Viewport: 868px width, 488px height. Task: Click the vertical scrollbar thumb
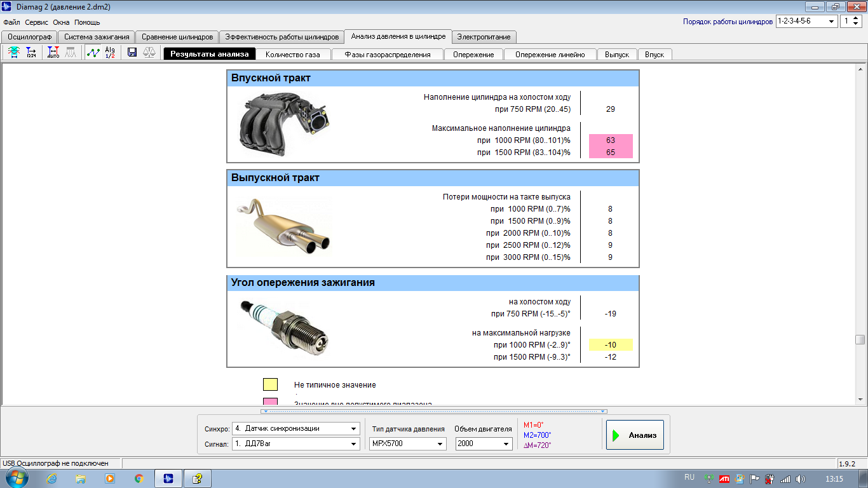[860, 339]
